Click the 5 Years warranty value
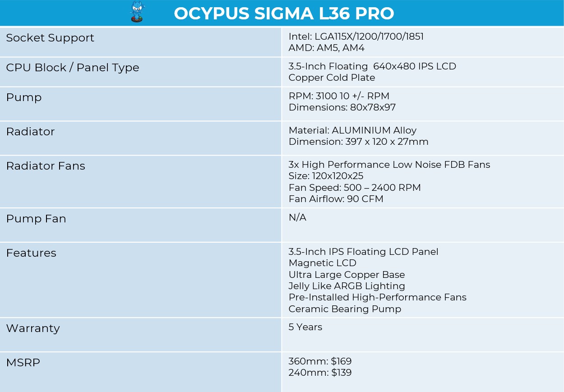564x392 pixels. point(305,327)
